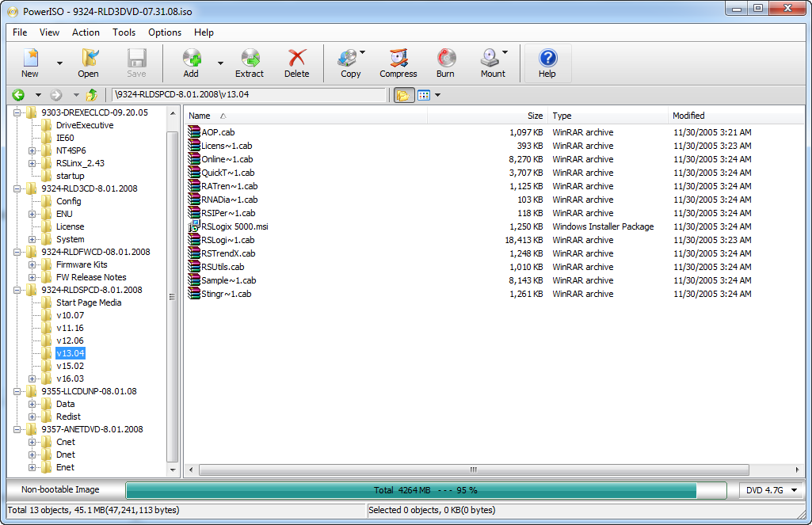Click the Folder icon for License
This screenshot has width=812, height=525.
[47, 226]
